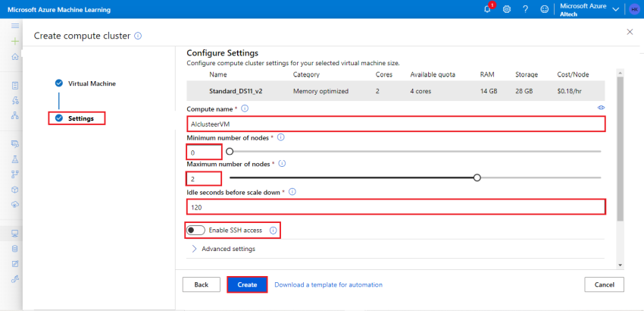Enable the SSH access toggle
Image resolution: width=644 pixels, height=311 pixels.
[195, 231]
